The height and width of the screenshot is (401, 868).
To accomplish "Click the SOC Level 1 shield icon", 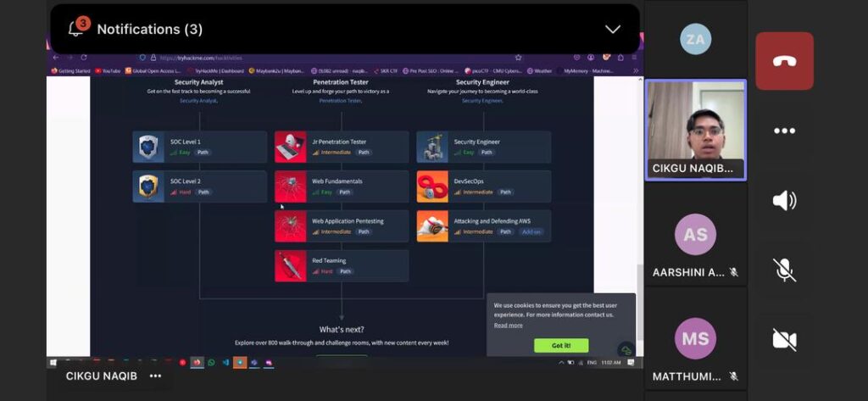I will (148, 147).
